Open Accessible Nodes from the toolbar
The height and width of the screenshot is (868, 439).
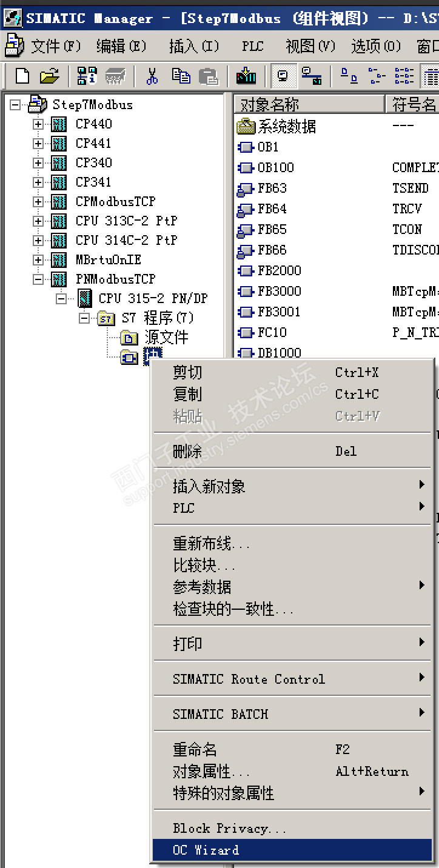(87, 76)
